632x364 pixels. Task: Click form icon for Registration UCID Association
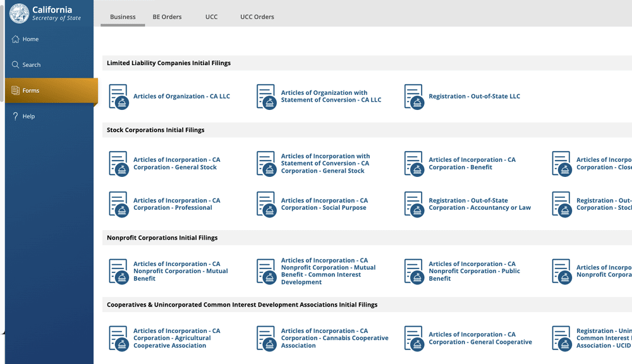click(562, 339)
